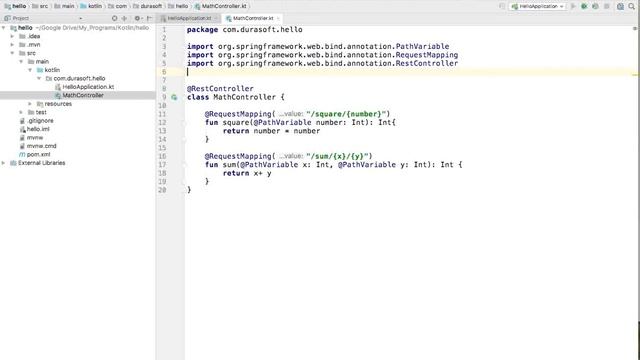Open Project Structure icon
The image size is (640, 360).
click(x=620, y=6)
